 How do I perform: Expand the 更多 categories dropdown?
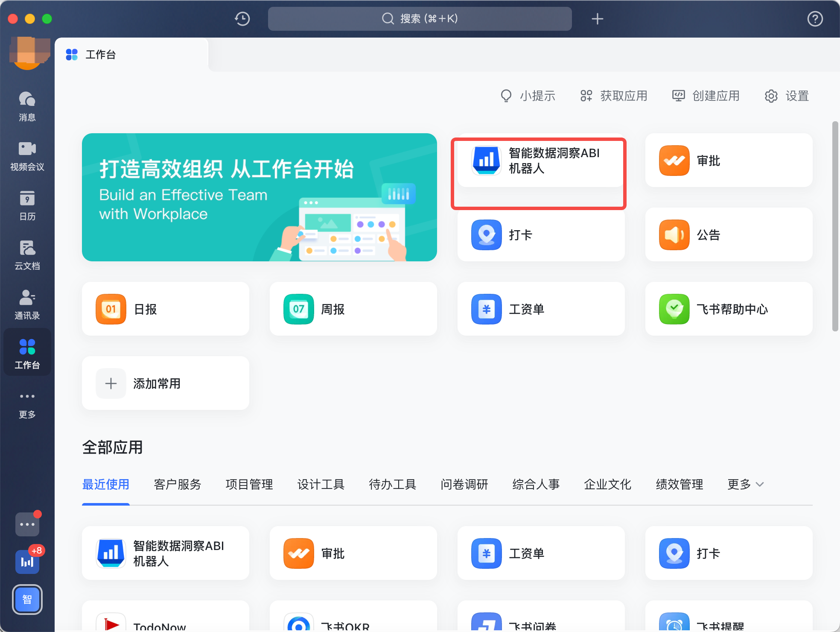(x=745, y=484)
